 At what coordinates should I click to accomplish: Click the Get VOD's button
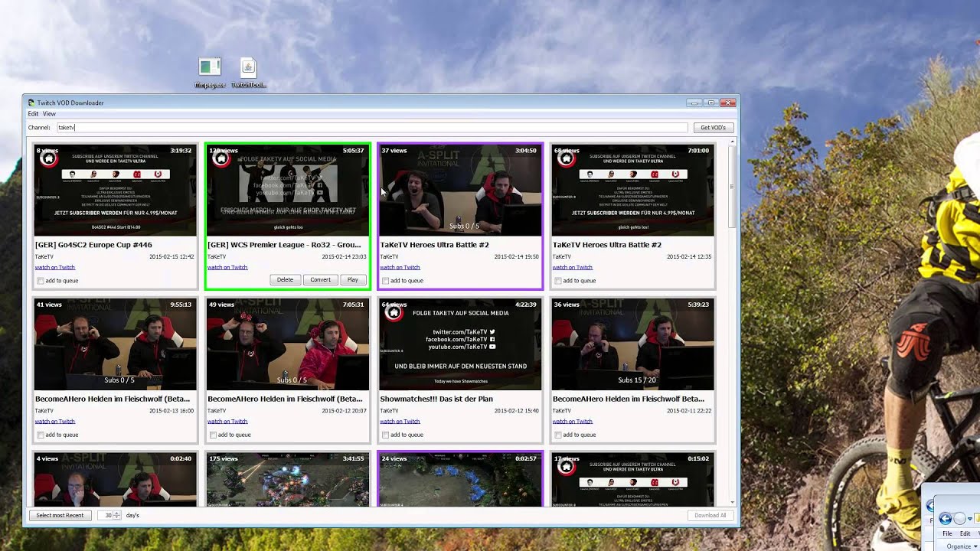coord(713,128)
